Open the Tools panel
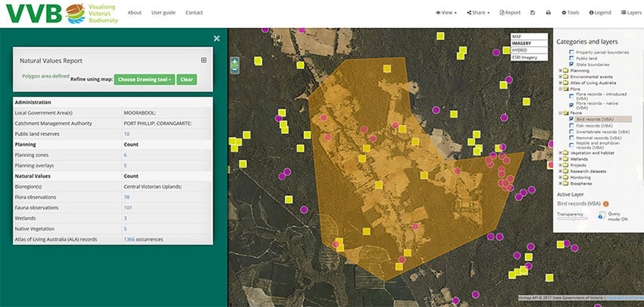Image resolution: width=644 pixels, height=307 pixels. click(x=571, y=13)
